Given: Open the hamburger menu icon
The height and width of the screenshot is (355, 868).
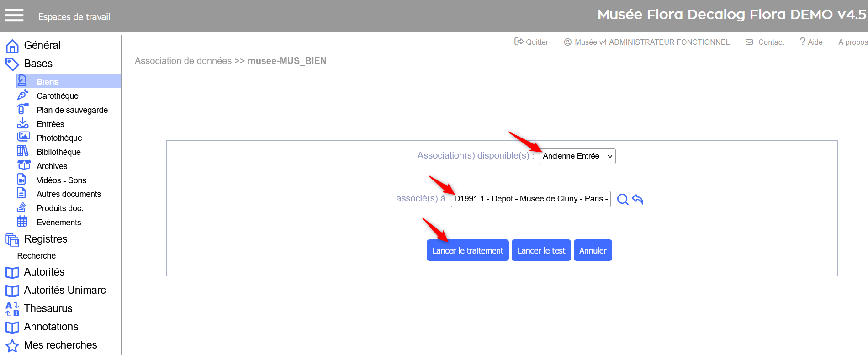Looking at the screenshot, I should pos(14,16).
